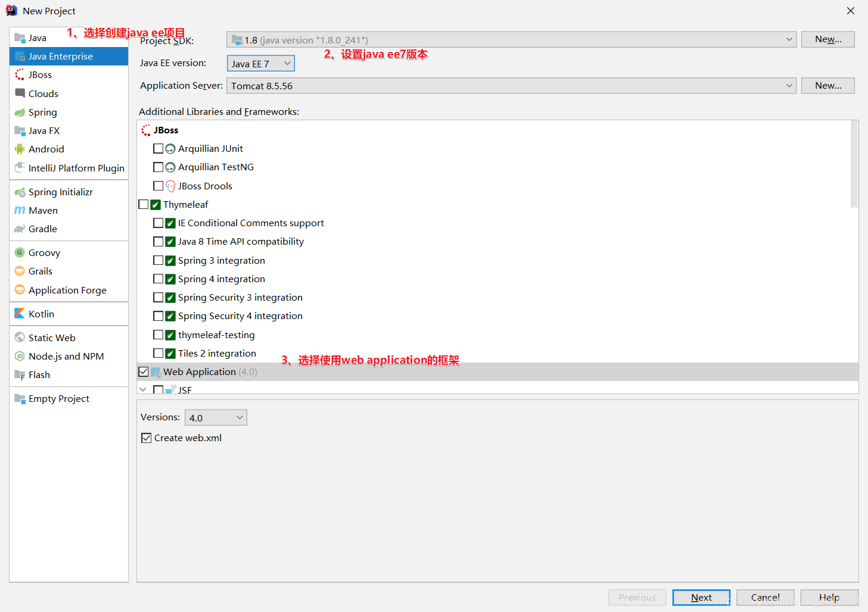Click the Arquillian TestNG framework icon
The height and width of the screenshot is (612, 868).
coord(170,167)
